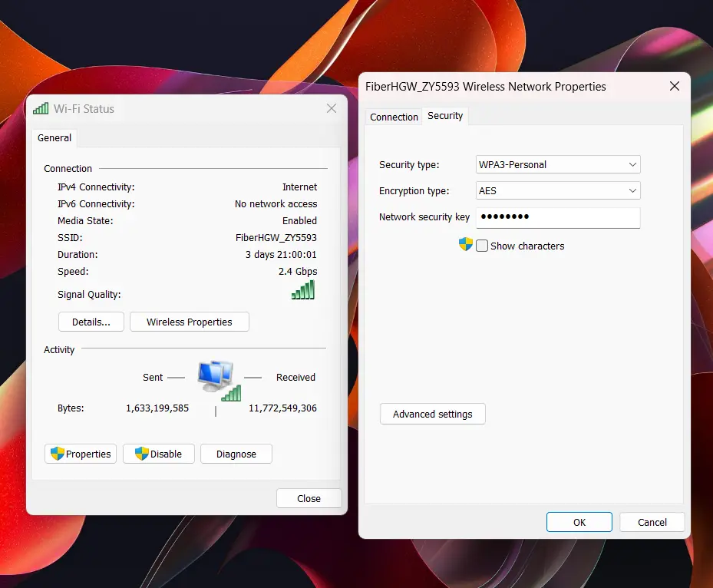Switch to the Connection tab

394,117
